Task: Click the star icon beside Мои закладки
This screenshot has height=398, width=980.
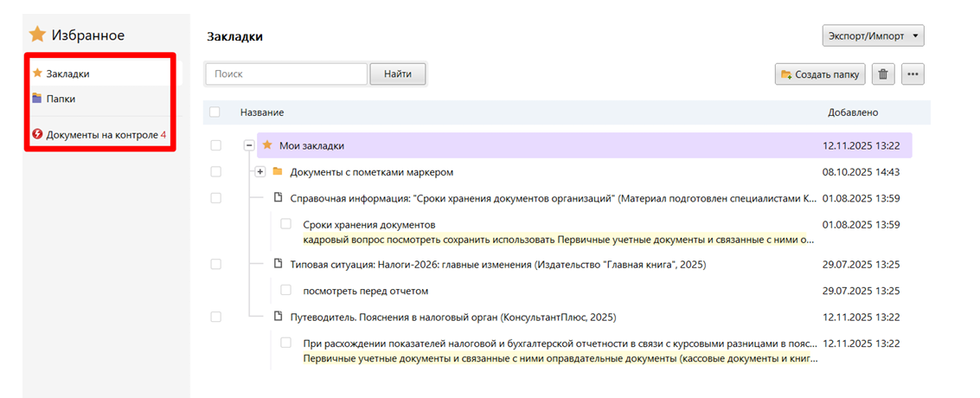Action: point(267,145)
